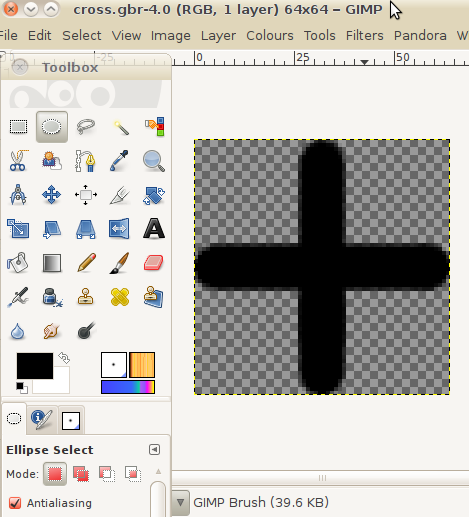Open the File menu
Viewport: 469px width, 517px height.
pos(8,35)
